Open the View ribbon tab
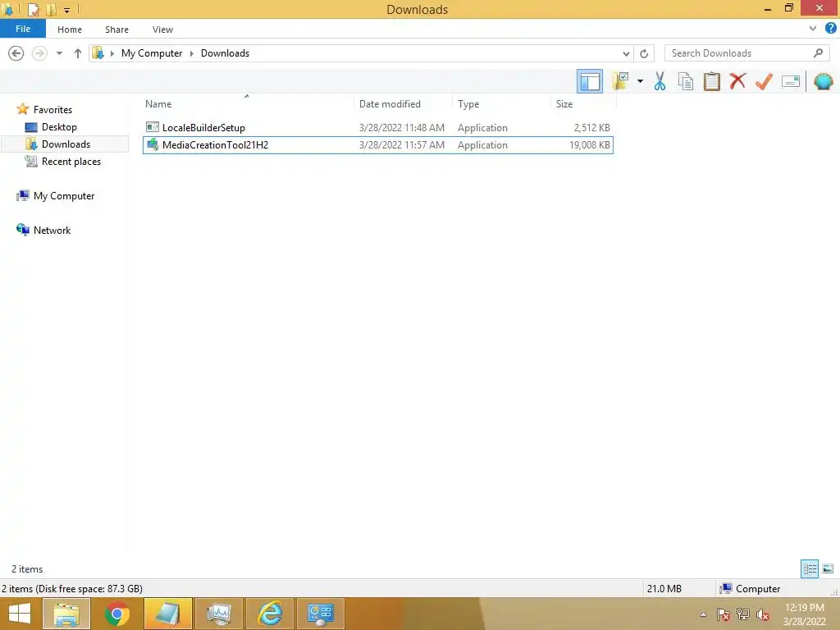This screenshot has width=840, height=630. (x=162, y=30)
